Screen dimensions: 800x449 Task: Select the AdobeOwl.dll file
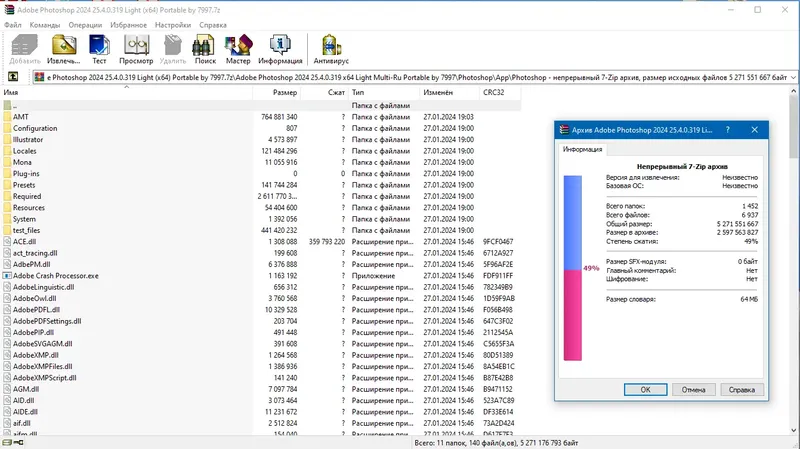[261, 298]
